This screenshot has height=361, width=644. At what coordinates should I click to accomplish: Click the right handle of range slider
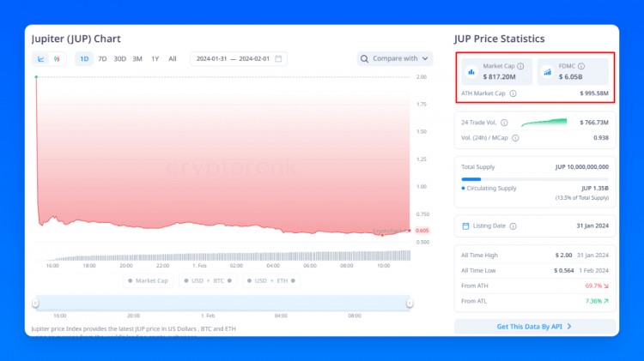coord(410,303)
